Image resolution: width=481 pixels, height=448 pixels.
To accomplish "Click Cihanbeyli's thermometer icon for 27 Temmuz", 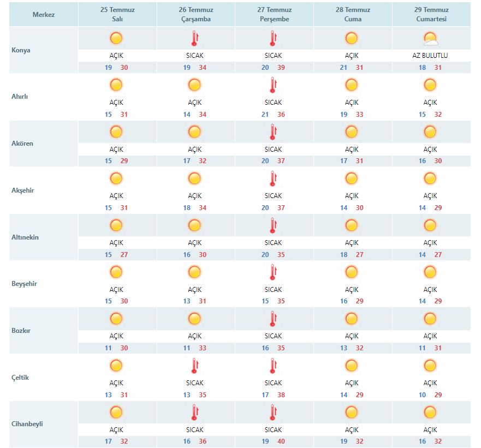I will [x=273, y=413].
